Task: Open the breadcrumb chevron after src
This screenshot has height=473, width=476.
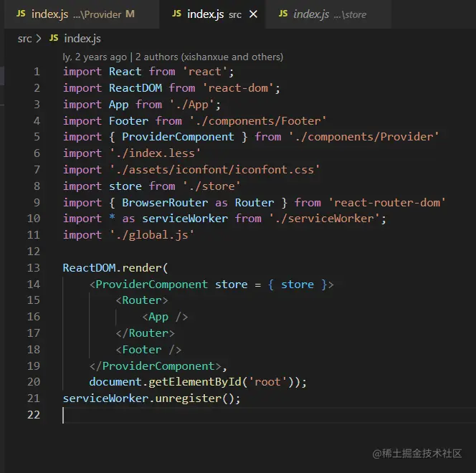Action: [39, 39]
